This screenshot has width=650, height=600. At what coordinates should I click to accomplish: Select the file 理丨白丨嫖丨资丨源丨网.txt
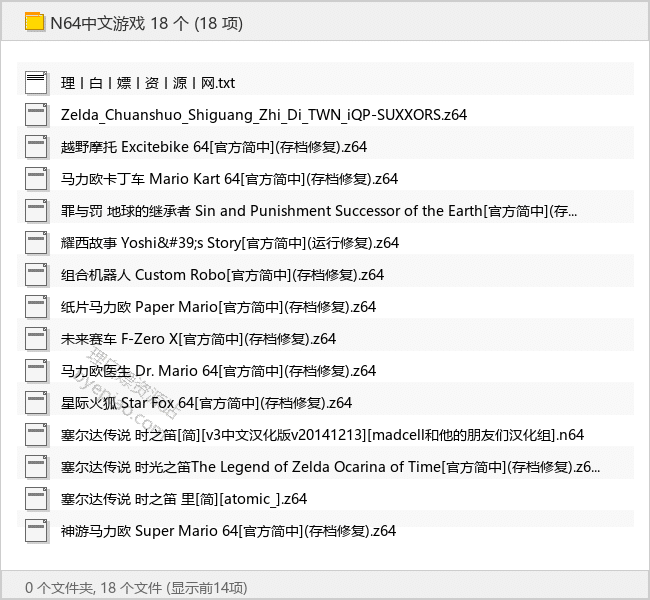148,83
